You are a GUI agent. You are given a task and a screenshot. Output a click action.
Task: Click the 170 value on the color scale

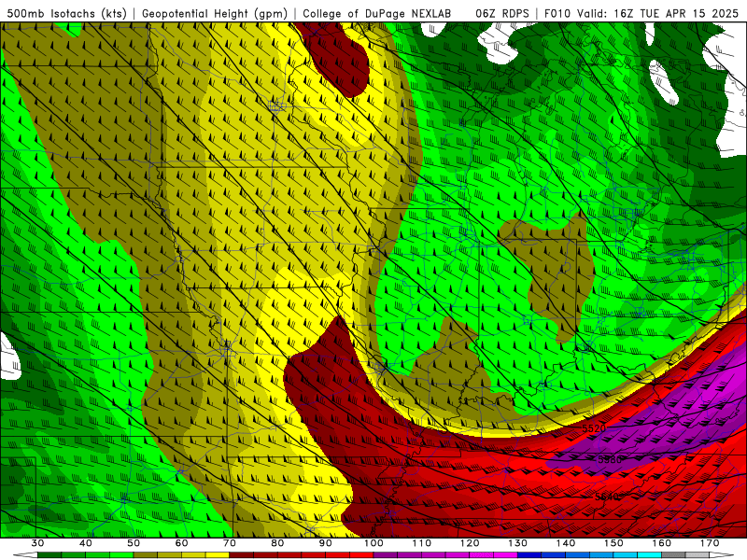710,543
